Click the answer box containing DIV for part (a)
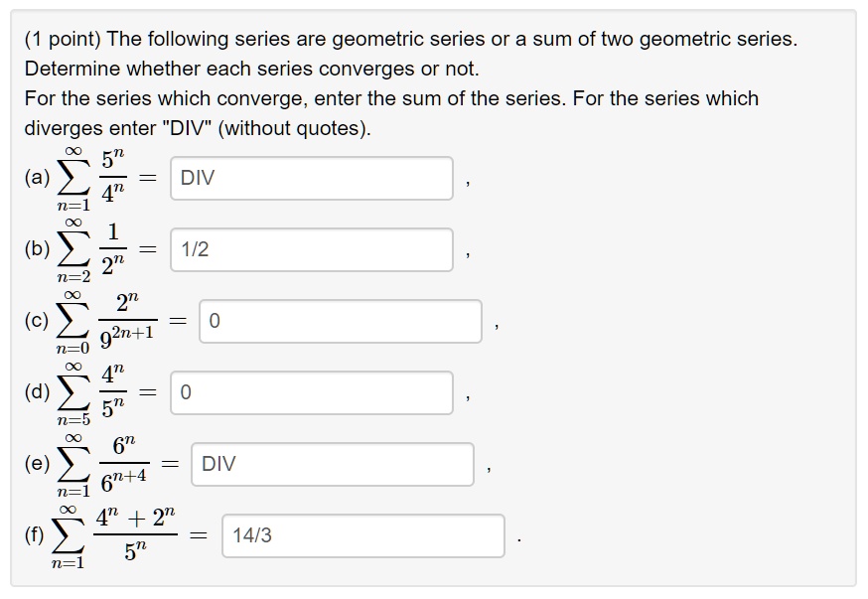The width and height of the screenshot is (868, 599). 312,178
